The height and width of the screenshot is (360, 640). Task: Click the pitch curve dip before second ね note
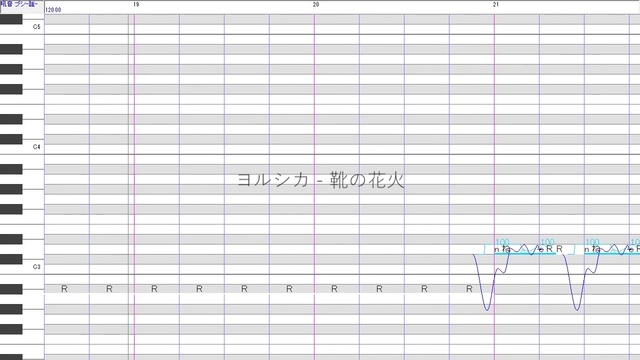(x=577, y=309)
